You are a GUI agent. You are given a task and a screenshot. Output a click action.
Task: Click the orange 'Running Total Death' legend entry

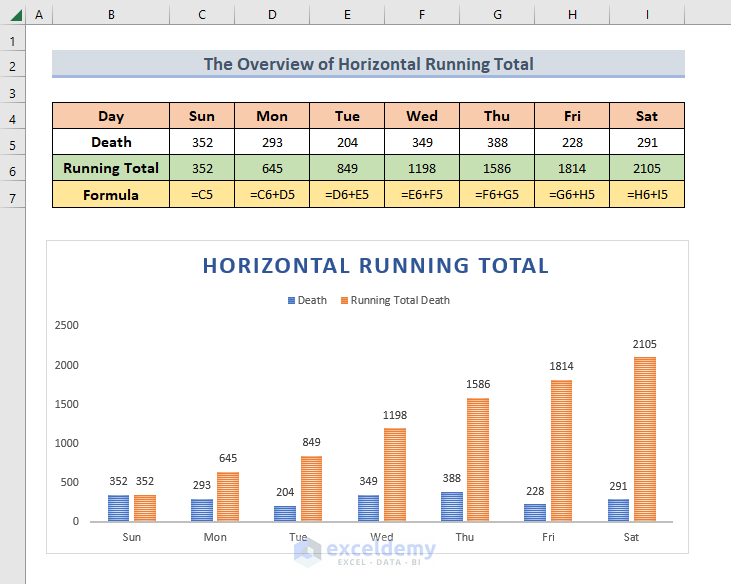[x=395, y=300]
